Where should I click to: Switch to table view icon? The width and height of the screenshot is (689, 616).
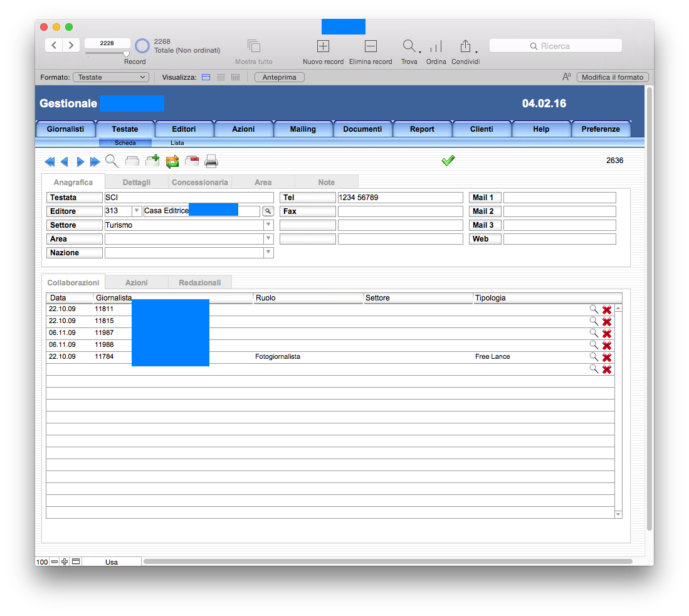coord(236,77)
